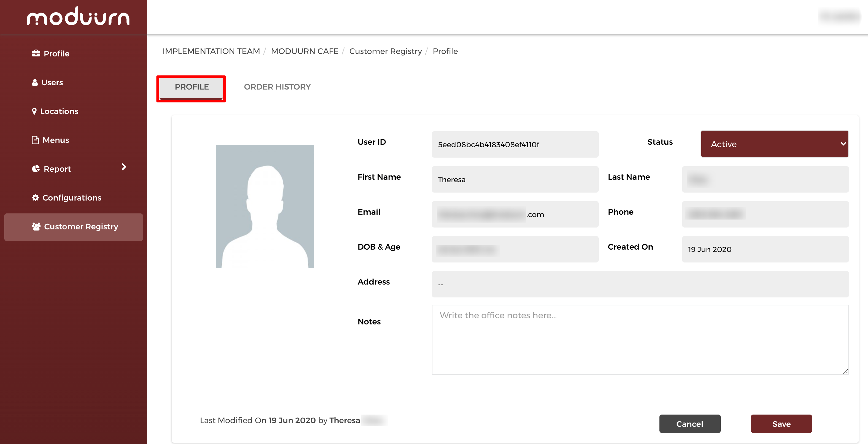The image size is (868, 444).
Task: Click the briefcase icon beside Profile
Action: coord(36,53)
